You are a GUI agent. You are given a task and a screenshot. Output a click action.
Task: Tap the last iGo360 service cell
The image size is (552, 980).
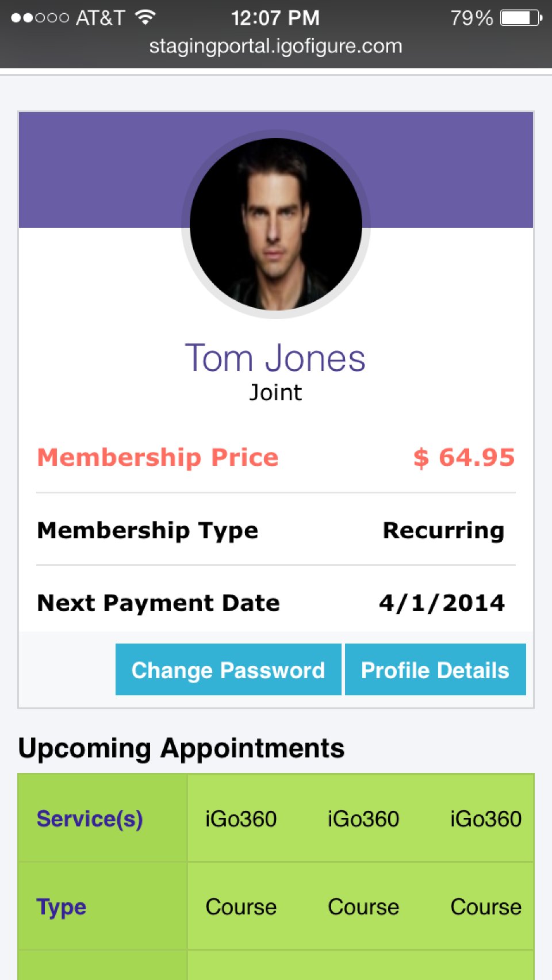[486, 819]
